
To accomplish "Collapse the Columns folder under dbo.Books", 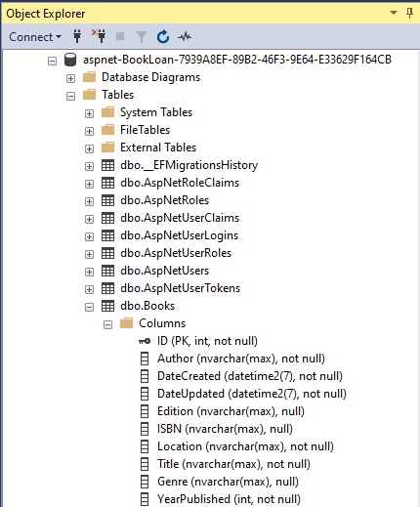I will (x=107, y=324).
